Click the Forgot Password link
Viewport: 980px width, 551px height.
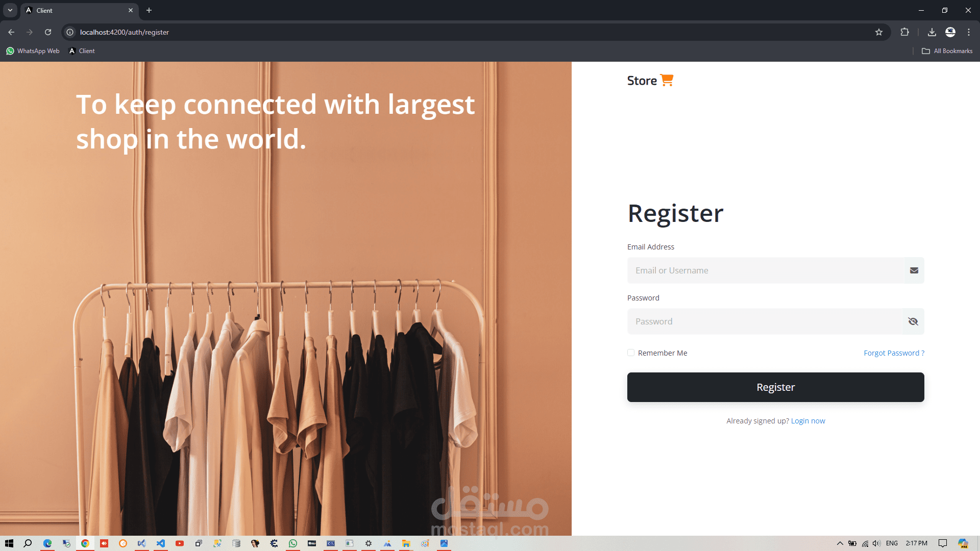pos(894,353)
